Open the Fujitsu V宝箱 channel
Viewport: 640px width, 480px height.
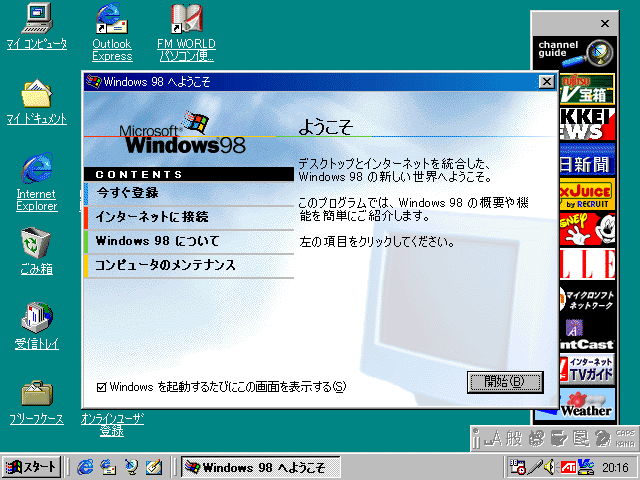(588, 89)
